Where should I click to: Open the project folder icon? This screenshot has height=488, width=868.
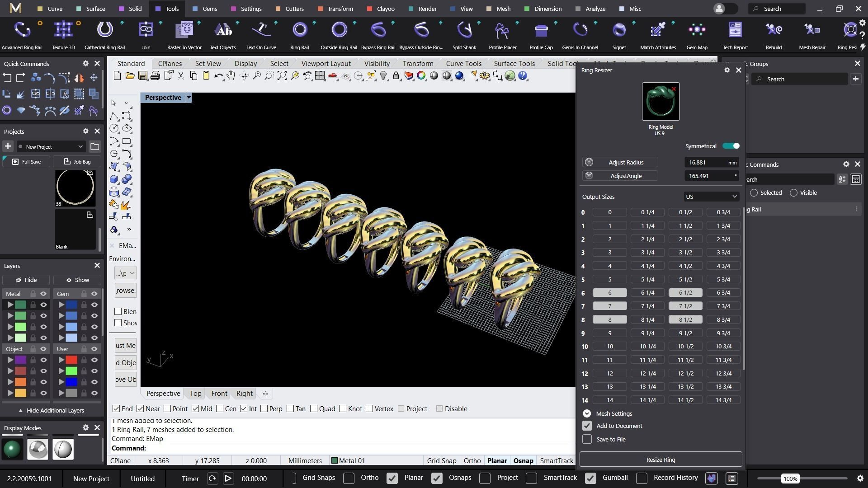coord(94,146)
